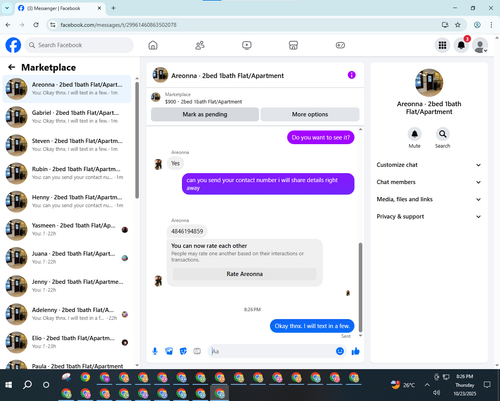
Task: Open Gabriel's 2bed 1bath conversation
Action: (x=67, y=117)
